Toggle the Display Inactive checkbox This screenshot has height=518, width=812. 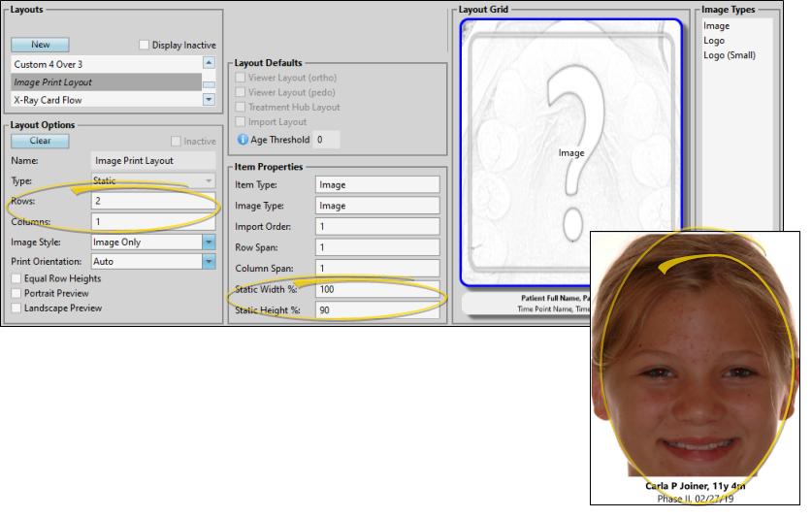(145, 45)
